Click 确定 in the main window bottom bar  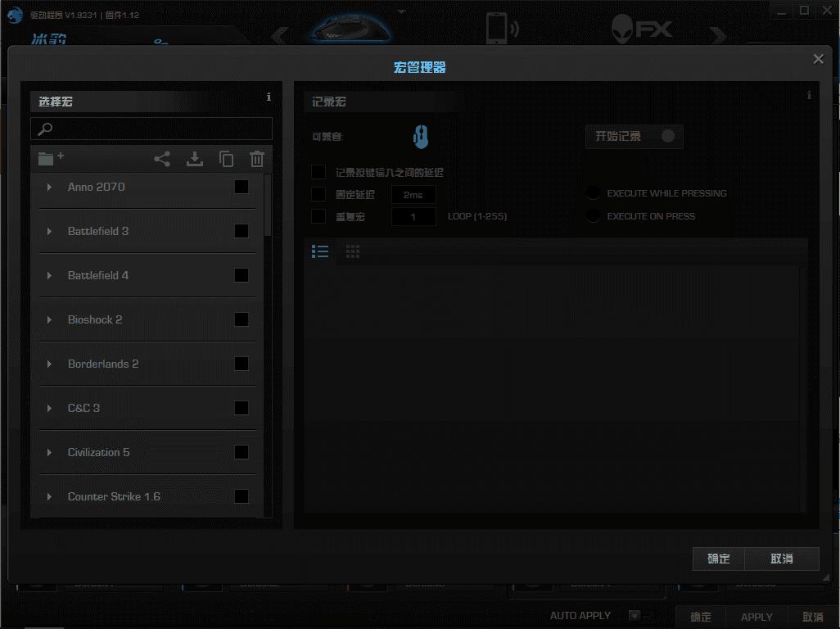point(701,618)
